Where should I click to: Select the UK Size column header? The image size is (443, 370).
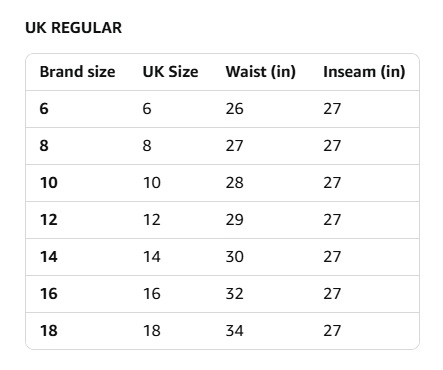point(170,72)
